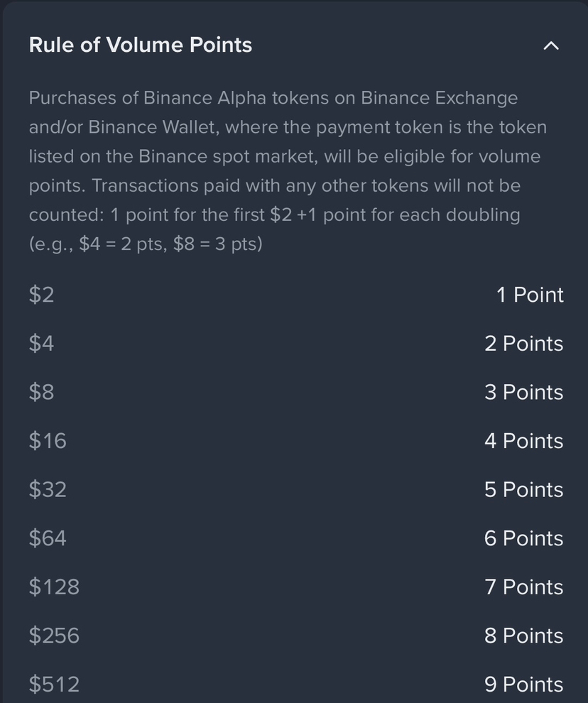This screenshot has height=703, width=588.
Task: Select the $256 amount label
Action: (54, 636)
